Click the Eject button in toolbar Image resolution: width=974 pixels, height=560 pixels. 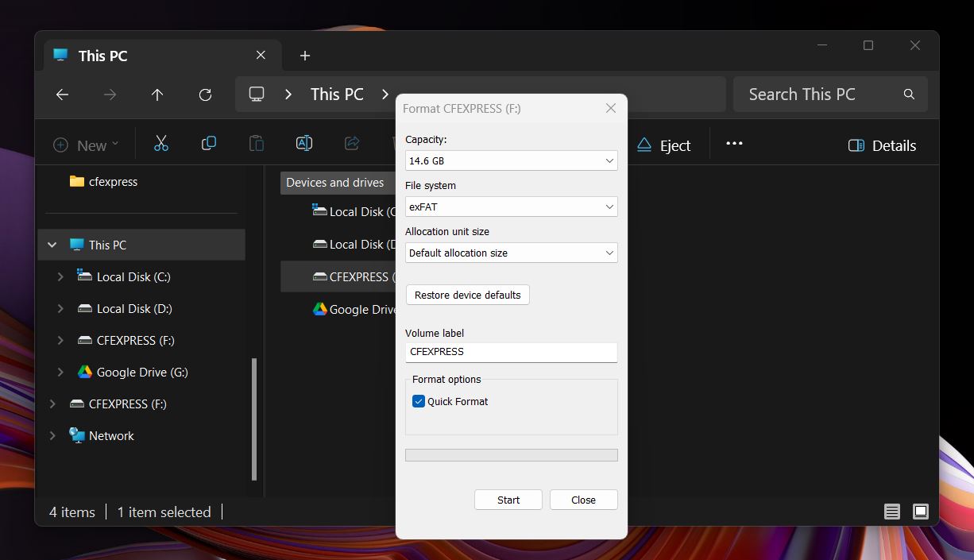[x=664, y=145]
